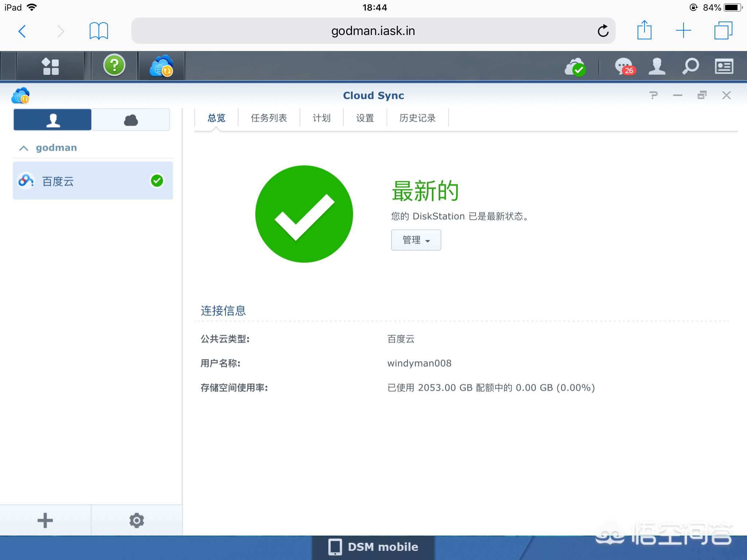
Task: Open the 管理 dropdown menu
Action: [416, 240]
